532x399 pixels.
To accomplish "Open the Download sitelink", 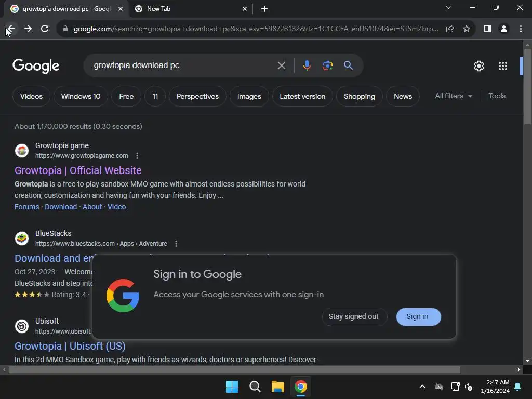I will 61,207.
